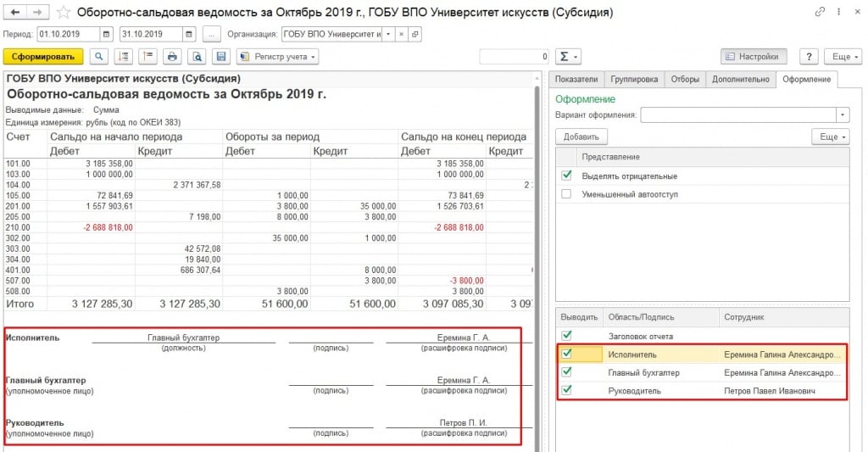Uncheck the 'Руководитель' signature checkbox
Image resolution: width=868 pixels, height=452 pixels.
[566, 391]
